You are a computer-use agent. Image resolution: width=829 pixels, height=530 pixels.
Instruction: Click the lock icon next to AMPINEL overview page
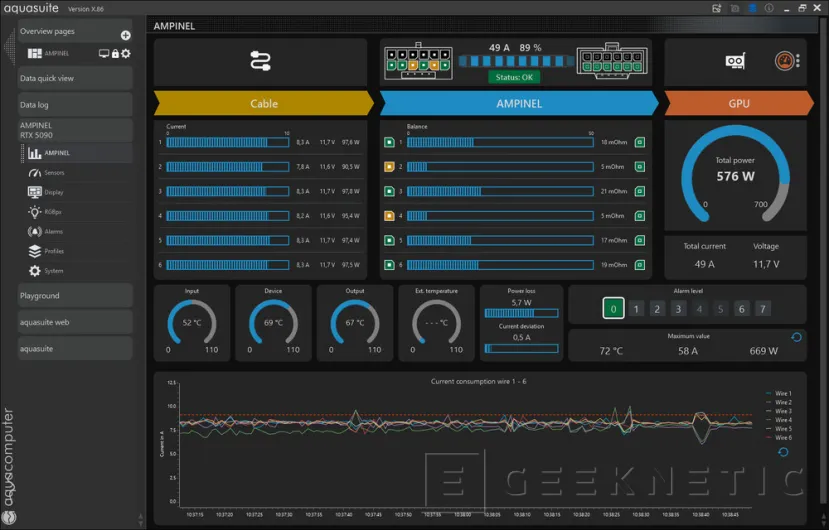click(x=115, y=53)
